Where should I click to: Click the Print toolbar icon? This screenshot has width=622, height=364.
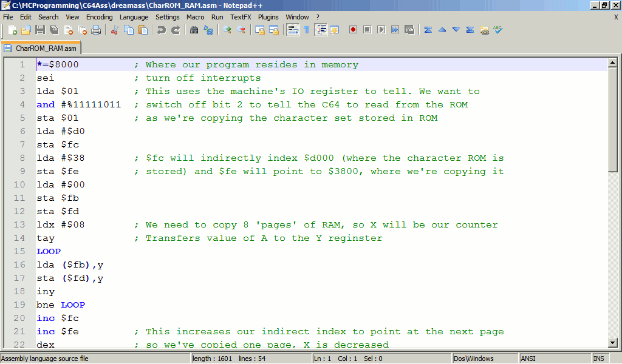96,30
